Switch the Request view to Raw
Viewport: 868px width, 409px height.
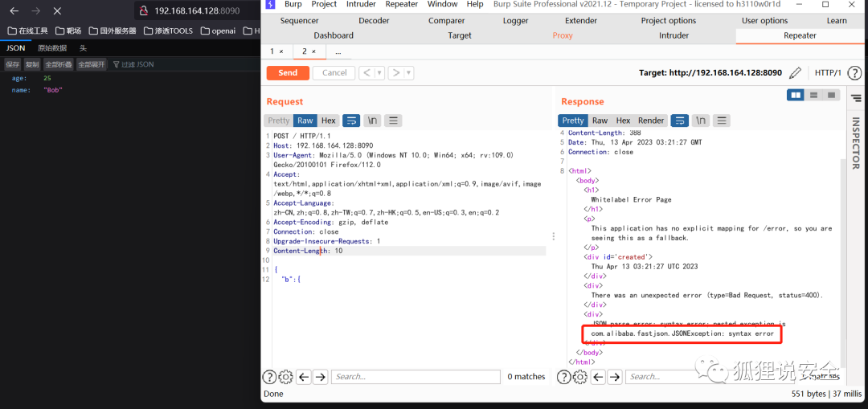pyautogui.click(x=305, y=121)
